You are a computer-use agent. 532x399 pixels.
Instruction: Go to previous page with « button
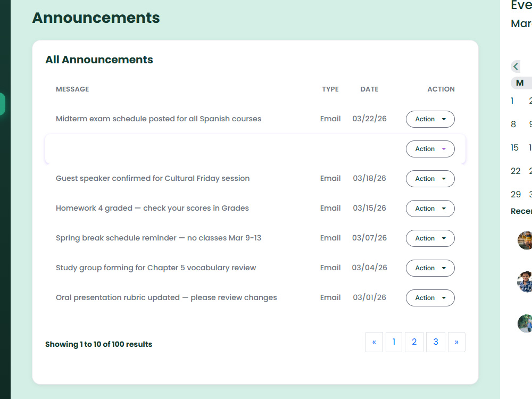(374, 342)
